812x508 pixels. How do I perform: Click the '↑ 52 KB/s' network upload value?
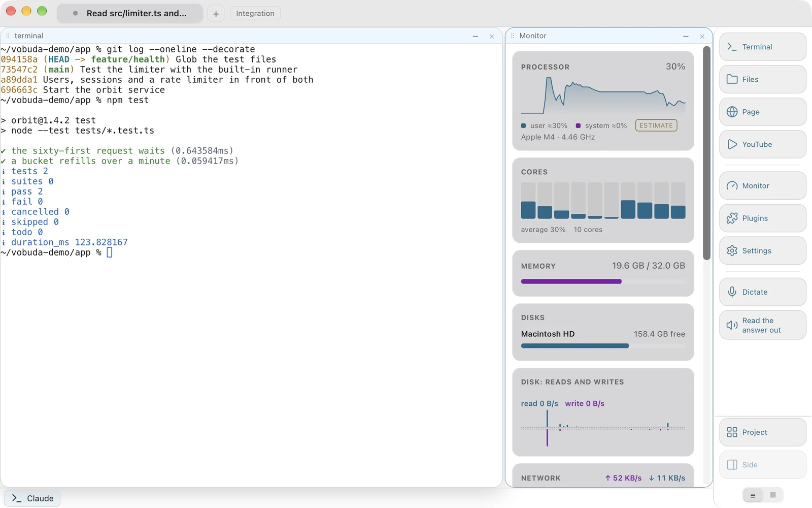[623, 478]
